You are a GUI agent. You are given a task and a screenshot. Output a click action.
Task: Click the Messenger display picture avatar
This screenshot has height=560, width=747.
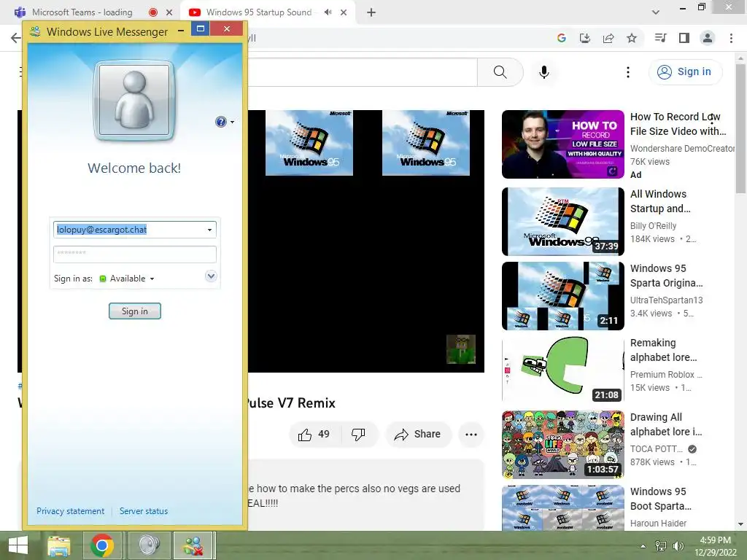pyautogui.click(x=134, y=101)
